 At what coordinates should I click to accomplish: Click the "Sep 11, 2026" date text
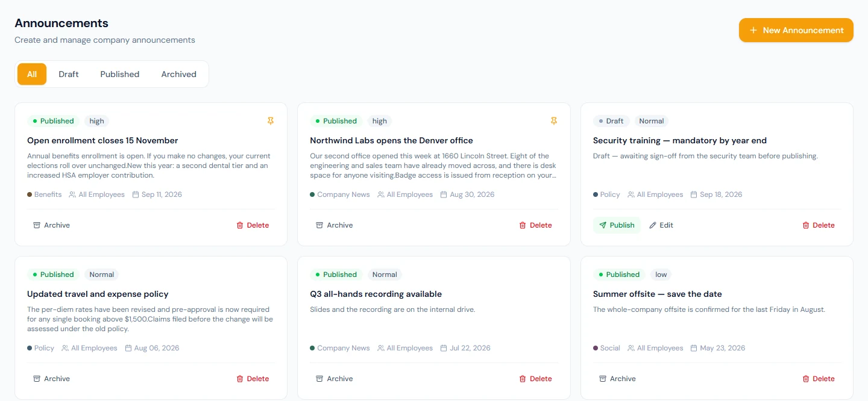click(x=162, y=194)
